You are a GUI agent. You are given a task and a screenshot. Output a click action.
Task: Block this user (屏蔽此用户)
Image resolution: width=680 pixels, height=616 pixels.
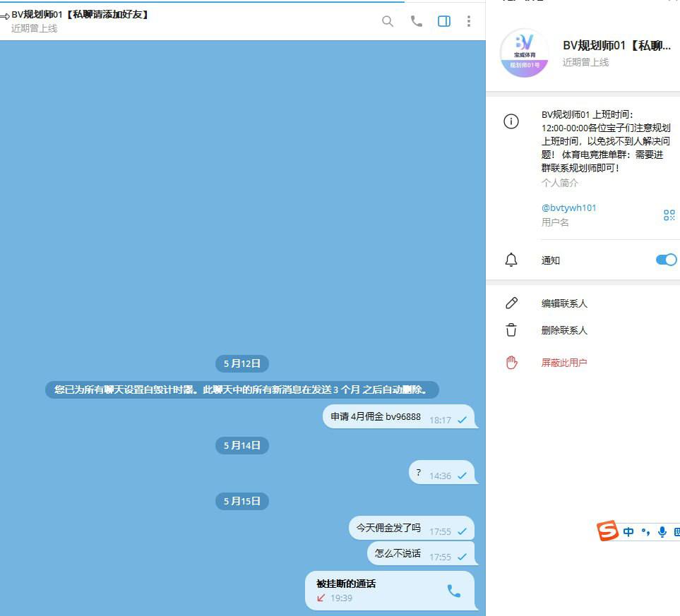[x=564, y=363]
